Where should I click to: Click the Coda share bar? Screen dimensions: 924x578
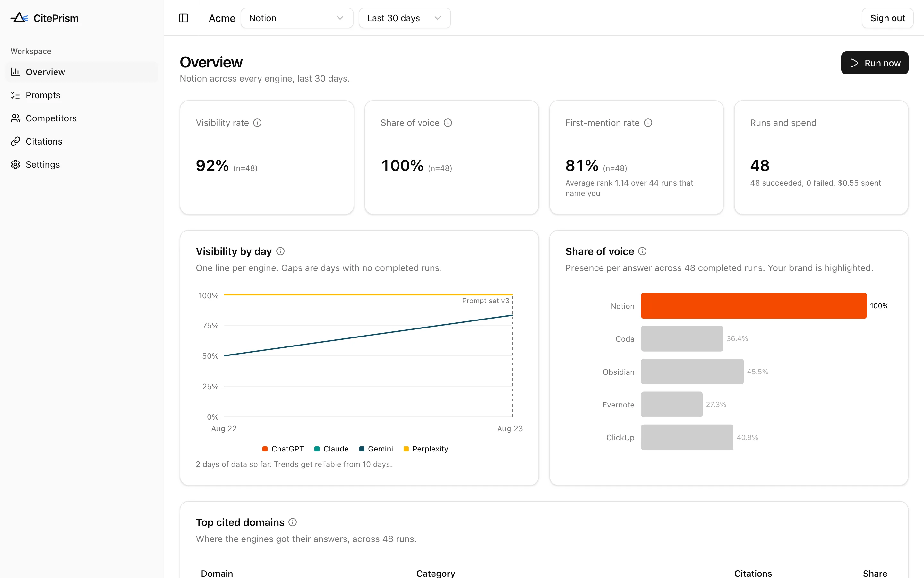click(682, 339)
